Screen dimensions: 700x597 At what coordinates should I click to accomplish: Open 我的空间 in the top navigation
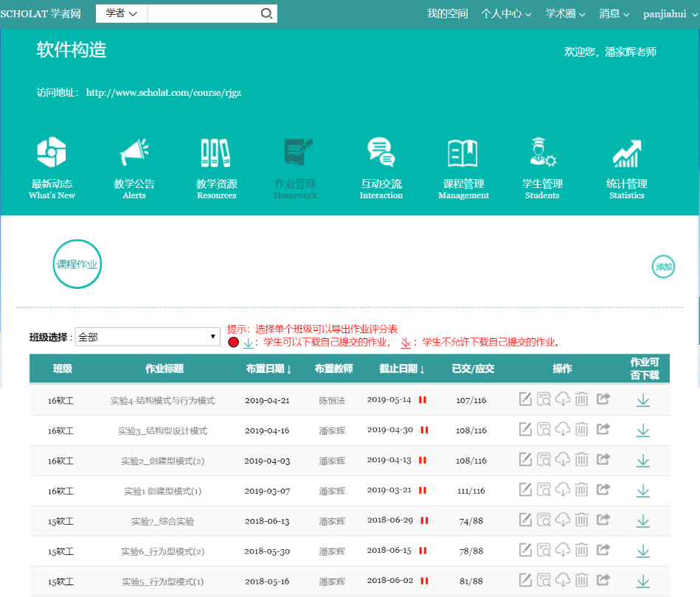447,14
